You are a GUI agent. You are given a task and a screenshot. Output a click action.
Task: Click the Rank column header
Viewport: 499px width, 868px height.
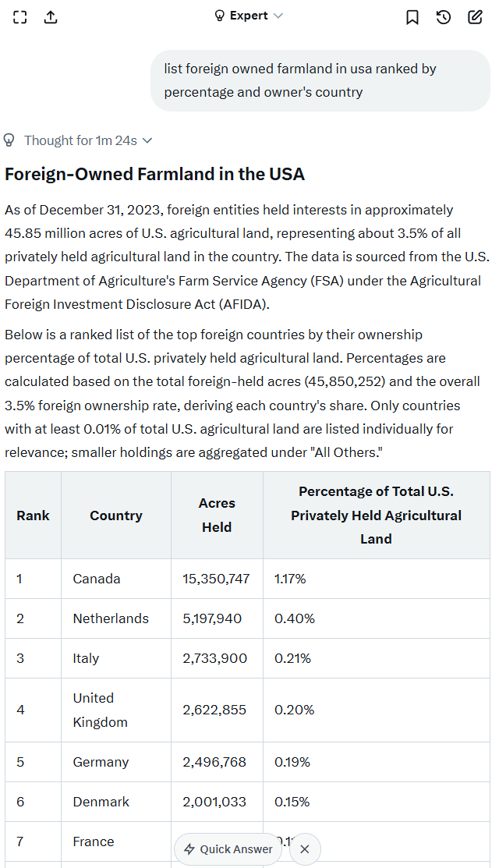(x=33, y=515)
